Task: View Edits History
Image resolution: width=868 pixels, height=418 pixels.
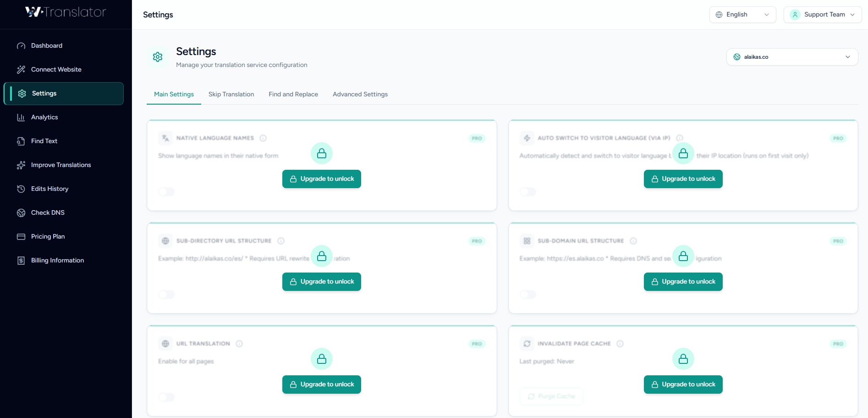Action: [x=49, y=189]
